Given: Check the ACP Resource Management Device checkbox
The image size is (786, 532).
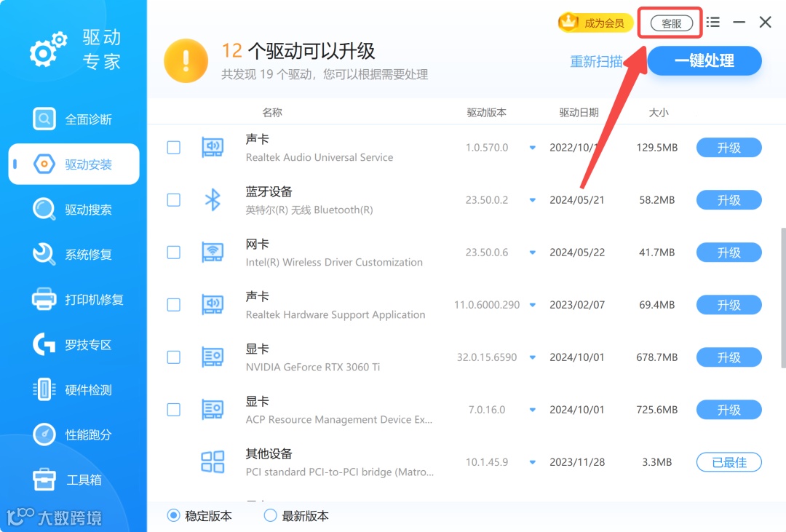Looking at the screenshot, I should (x=173, y=409).
